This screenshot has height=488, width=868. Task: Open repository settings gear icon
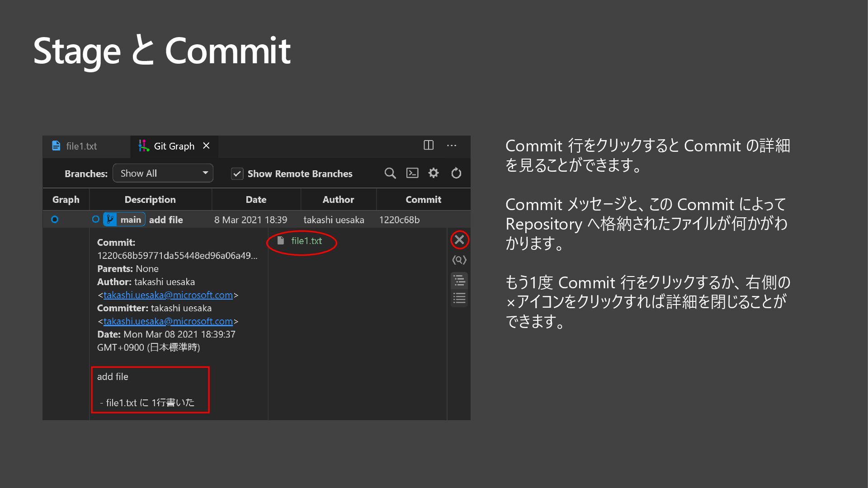click(434, 173)
